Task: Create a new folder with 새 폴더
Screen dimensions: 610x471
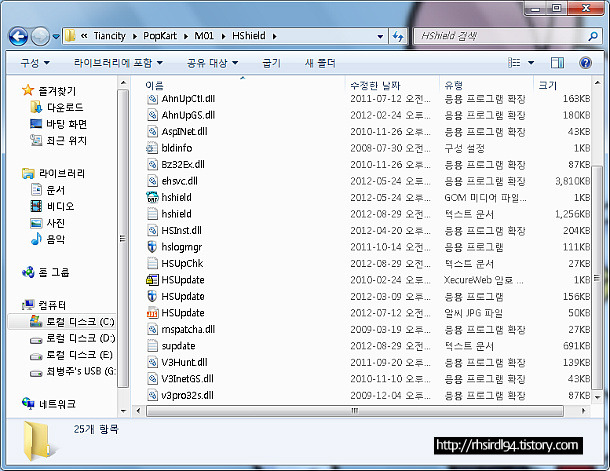Action: [x=320, y=63]
